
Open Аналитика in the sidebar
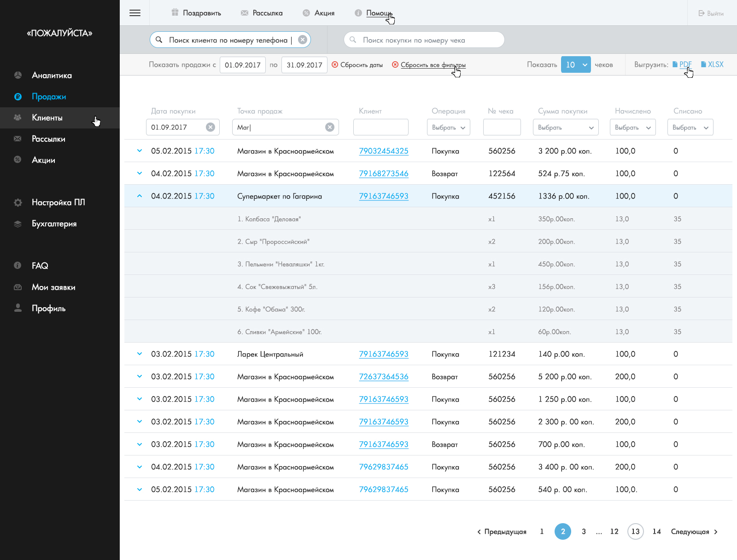coord(52,76)
